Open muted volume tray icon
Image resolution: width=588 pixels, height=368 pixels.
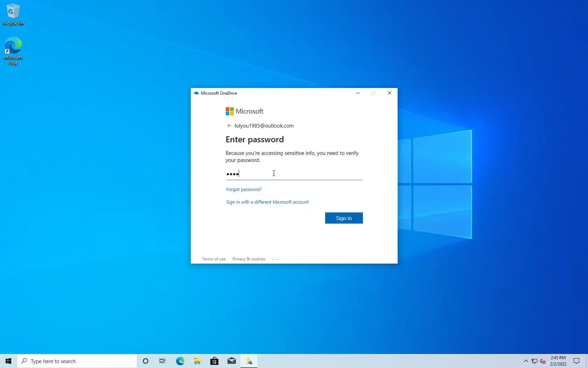pos(543,361)
